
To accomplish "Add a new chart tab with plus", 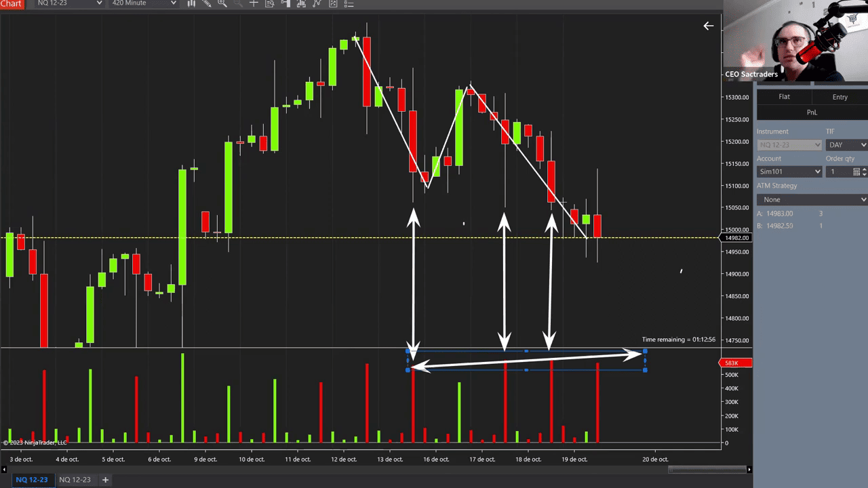I will click(105, 480).
